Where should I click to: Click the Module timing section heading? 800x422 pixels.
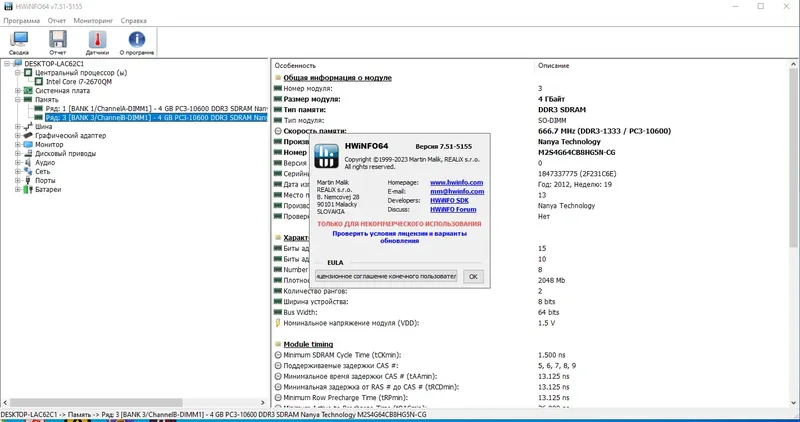[x=308, y=344]
